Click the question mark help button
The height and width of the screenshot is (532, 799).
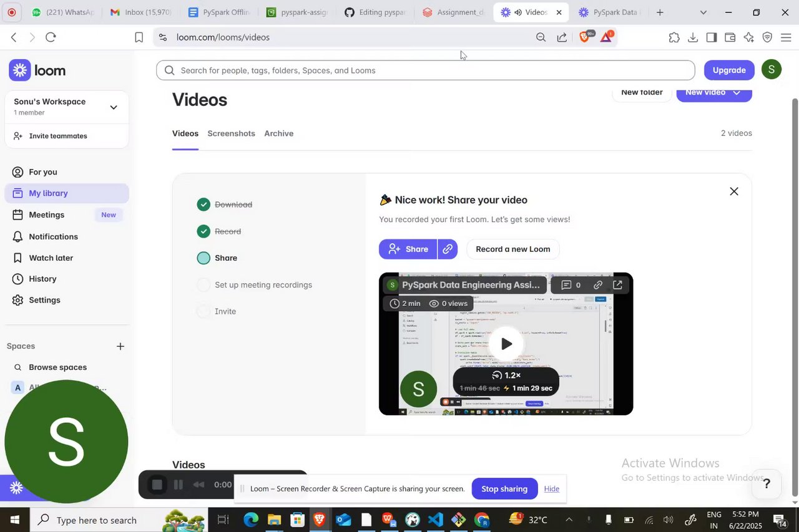tap(767, 484)
